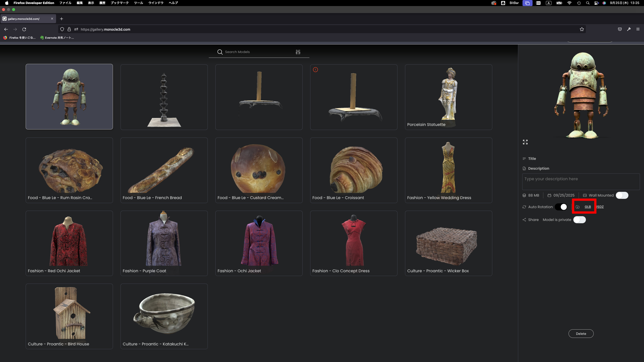The image size is (644, 362).
Task: Click the red warning icon on thumbnail
Action: coord(315,70)
